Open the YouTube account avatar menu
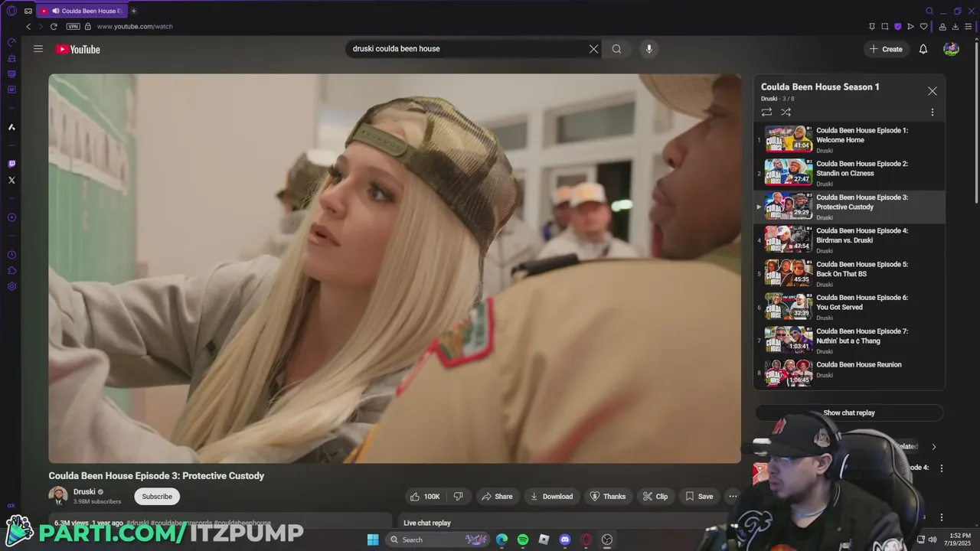The width and height of the screenshot is (980, 551). 951,49
